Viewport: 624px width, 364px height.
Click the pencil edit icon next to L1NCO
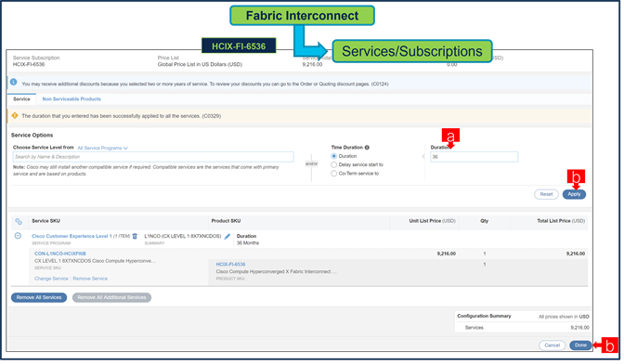tap(228, 238)
